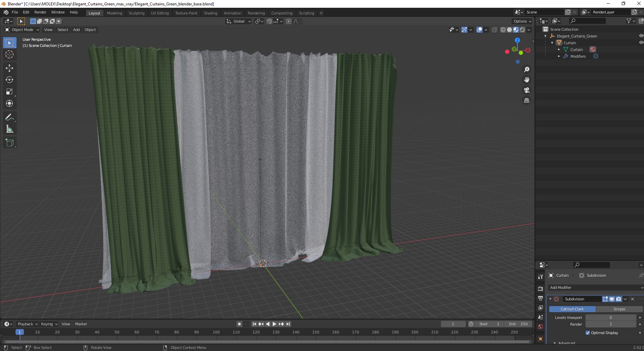
Task: Select Simple subdivision type
Action: point(619,309)
